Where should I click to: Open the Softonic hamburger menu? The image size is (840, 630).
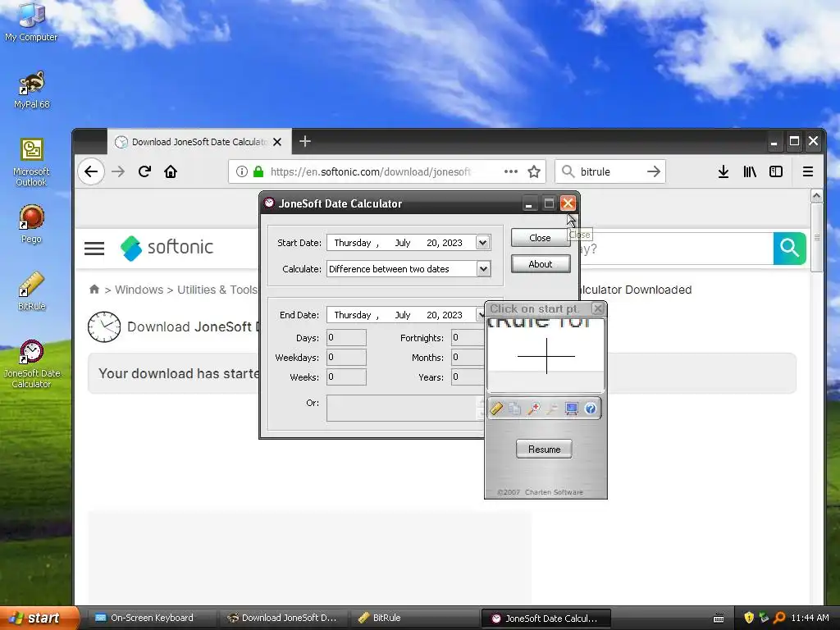[x=94, y=248]
